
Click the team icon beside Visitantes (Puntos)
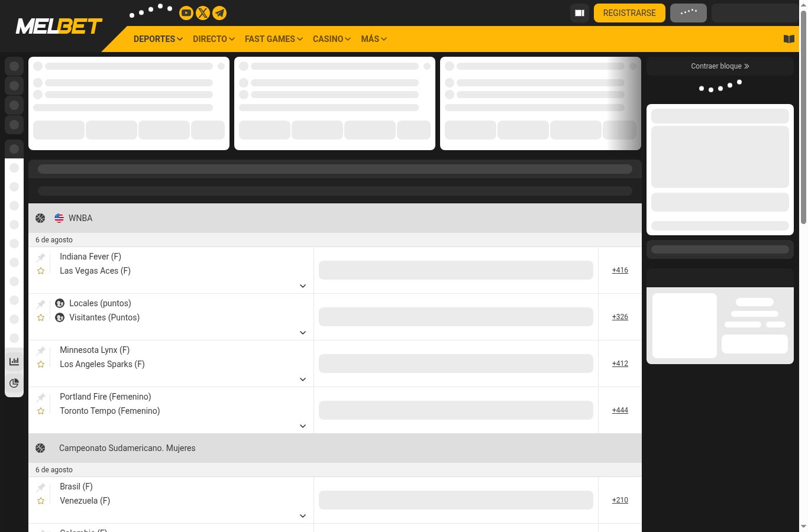coord(60,317)
